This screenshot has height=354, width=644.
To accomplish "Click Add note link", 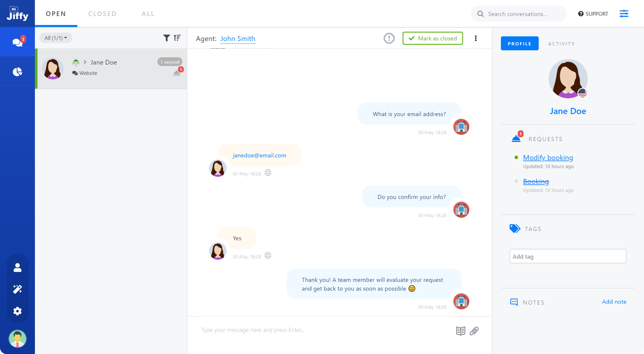I will (614, 302).
